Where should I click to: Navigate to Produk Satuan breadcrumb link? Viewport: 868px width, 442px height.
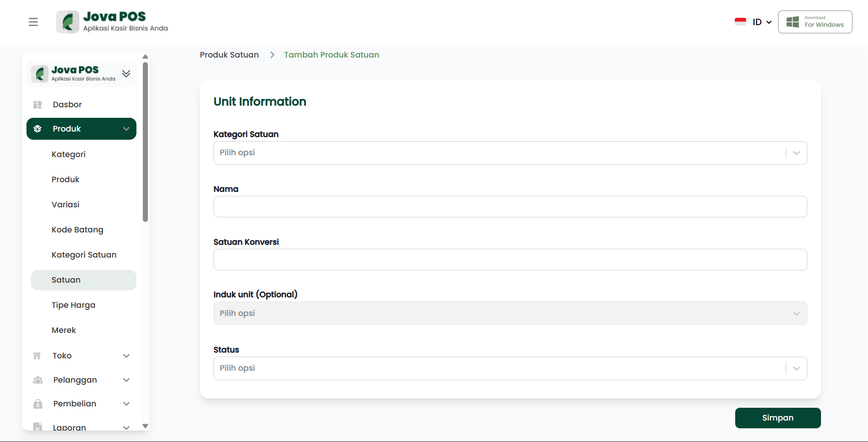[229, 55]
